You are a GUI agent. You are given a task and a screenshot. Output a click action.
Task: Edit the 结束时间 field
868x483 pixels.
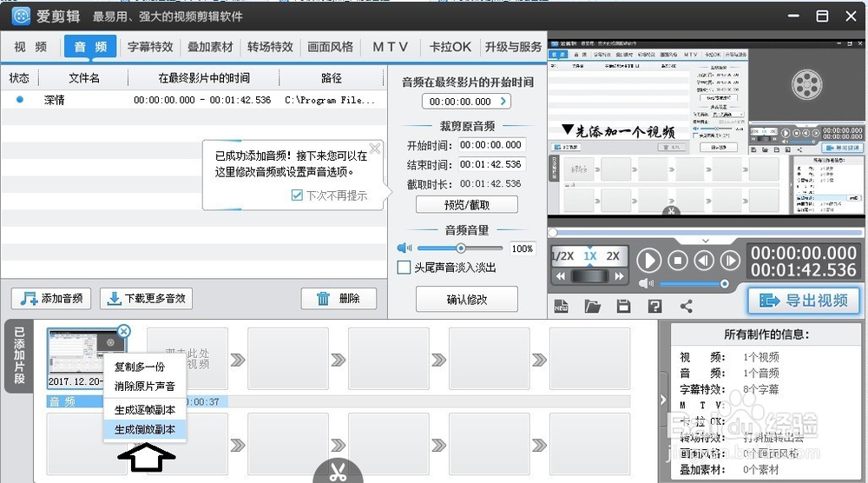[x=490, y=164]
